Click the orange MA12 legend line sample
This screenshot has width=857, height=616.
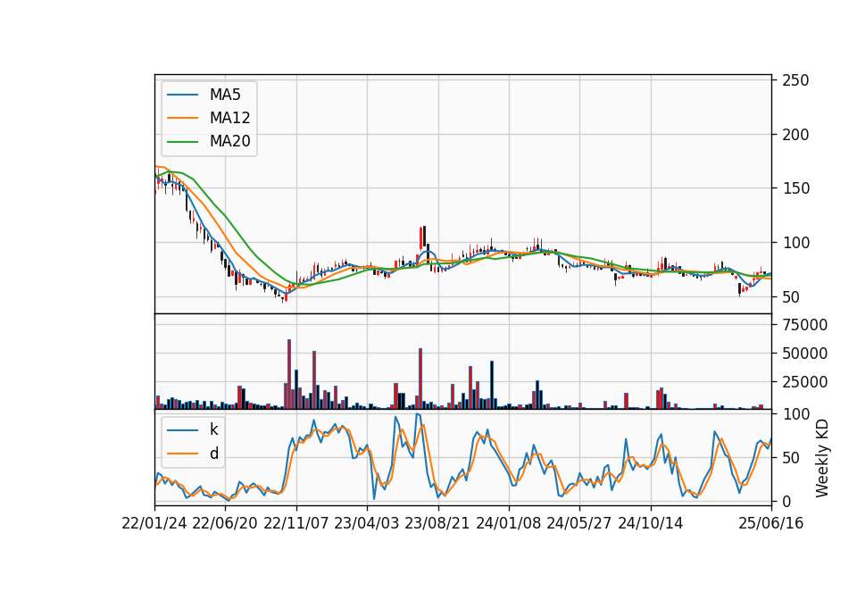point(182,118)
